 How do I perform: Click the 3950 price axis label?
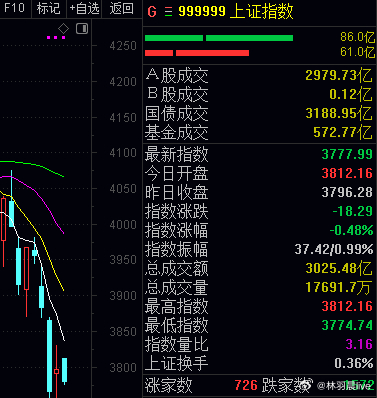(x=123, y=260)
